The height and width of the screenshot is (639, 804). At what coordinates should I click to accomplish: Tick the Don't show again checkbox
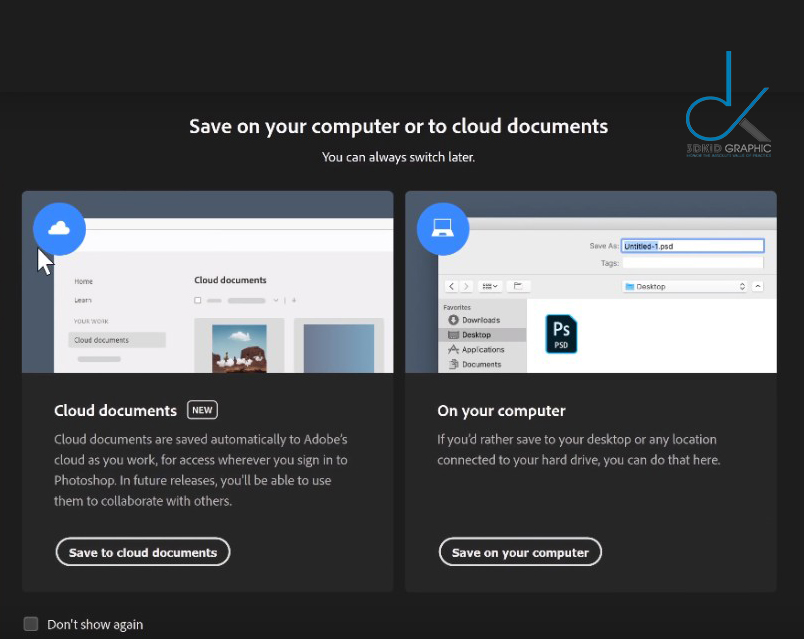click(31, 624)
